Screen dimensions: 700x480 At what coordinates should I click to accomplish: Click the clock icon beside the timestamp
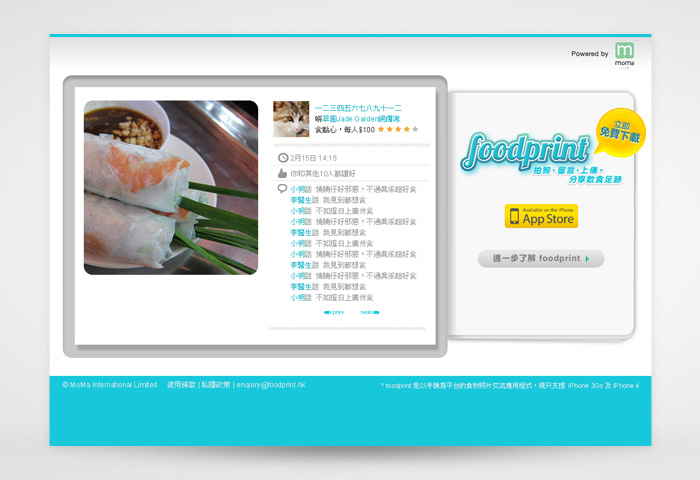coord(283,158)
